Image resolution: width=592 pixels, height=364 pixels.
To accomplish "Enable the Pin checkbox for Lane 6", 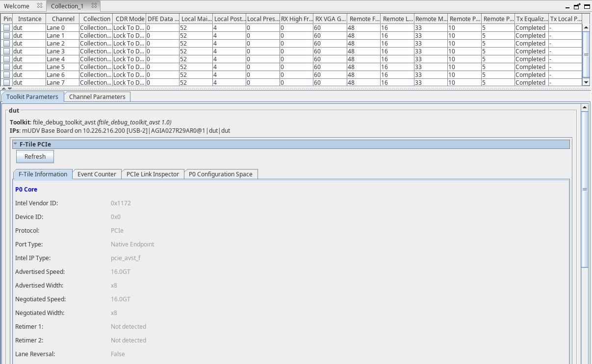I will 6,75.
